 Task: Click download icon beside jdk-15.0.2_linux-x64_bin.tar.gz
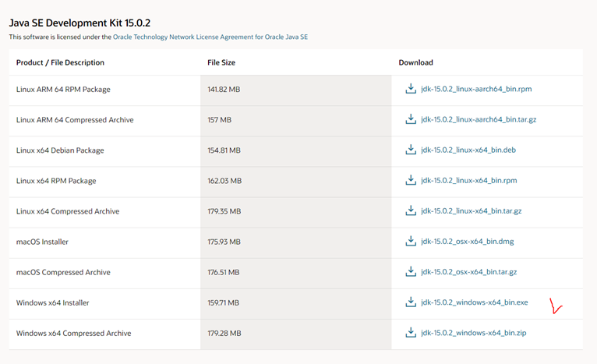click(411, 210)
